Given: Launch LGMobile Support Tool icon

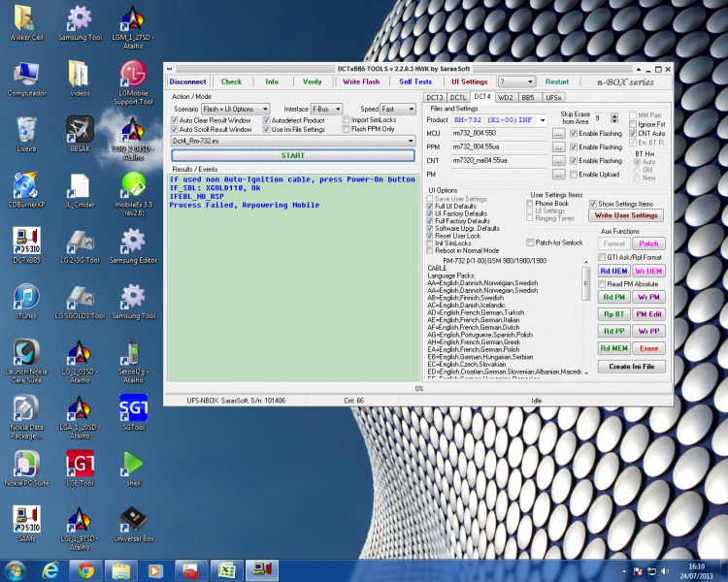Looking at the screenshot, I should point(133,82).
